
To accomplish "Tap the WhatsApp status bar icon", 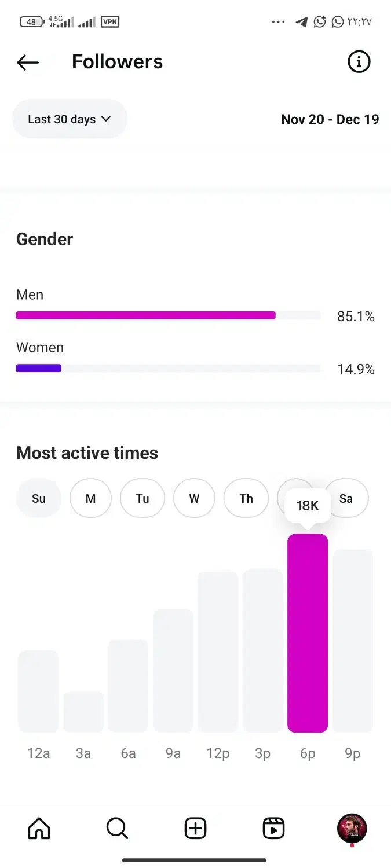I will (338, 22).
